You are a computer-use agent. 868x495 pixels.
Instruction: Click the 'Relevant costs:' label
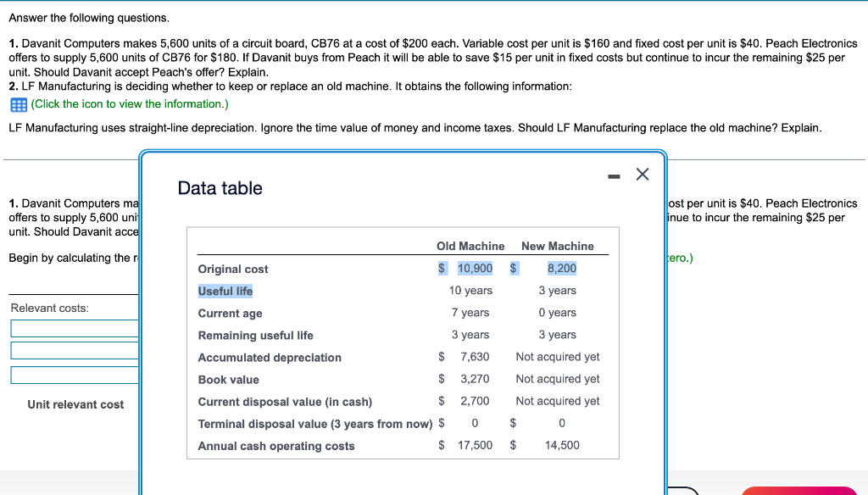coord(50,309)
